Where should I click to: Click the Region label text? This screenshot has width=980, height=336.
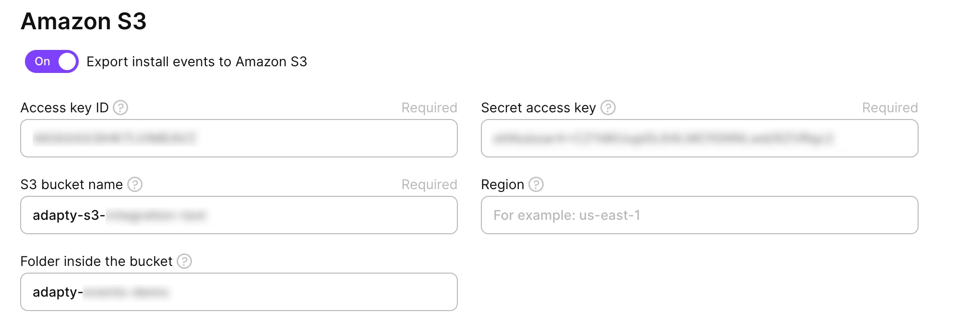pyautogui.click(x=502, y=185)
